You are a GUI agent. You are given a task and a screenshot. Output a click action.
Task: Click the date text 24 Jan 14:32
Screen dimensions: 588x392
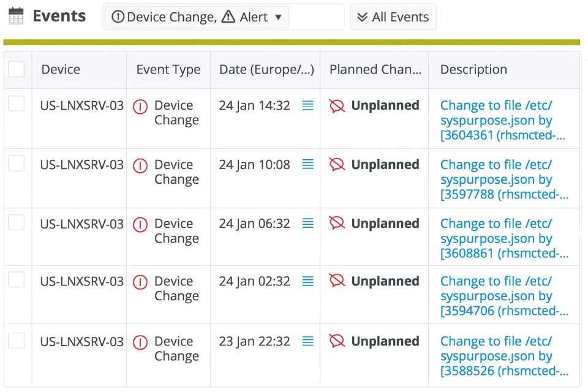point(254,106)
